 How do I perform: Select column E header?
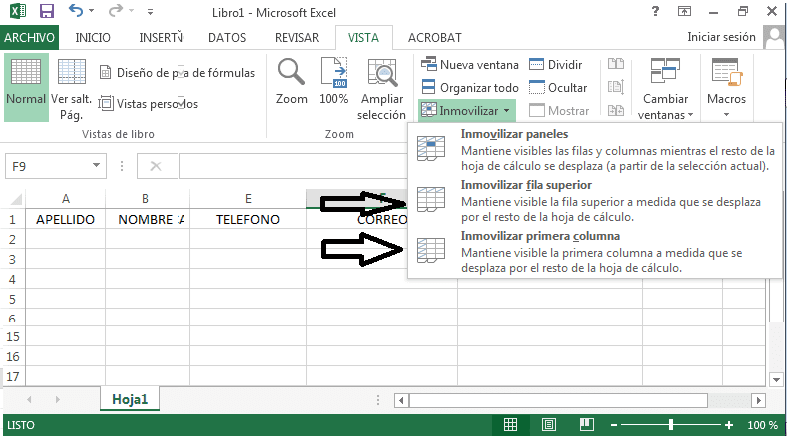click(x=248, y=198)
